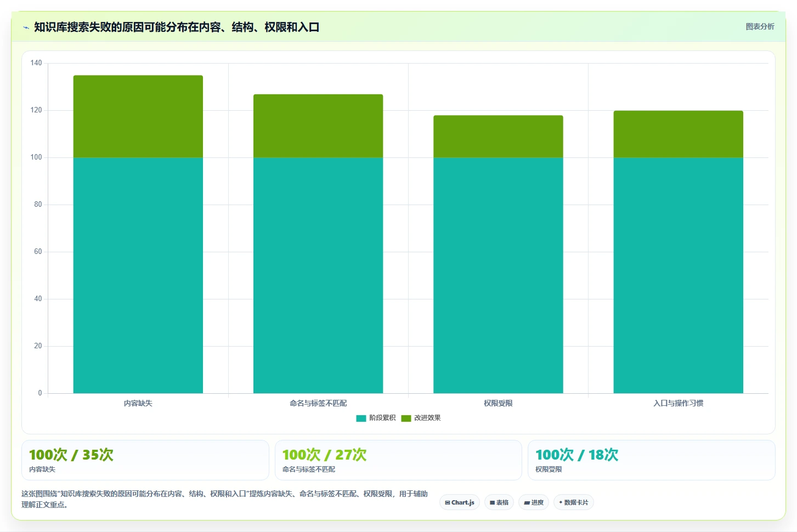Image resolution: width=797 pixels, height=532 pixels.
Task: Click the 阶段累积 legend label
Action: (382, 418)
